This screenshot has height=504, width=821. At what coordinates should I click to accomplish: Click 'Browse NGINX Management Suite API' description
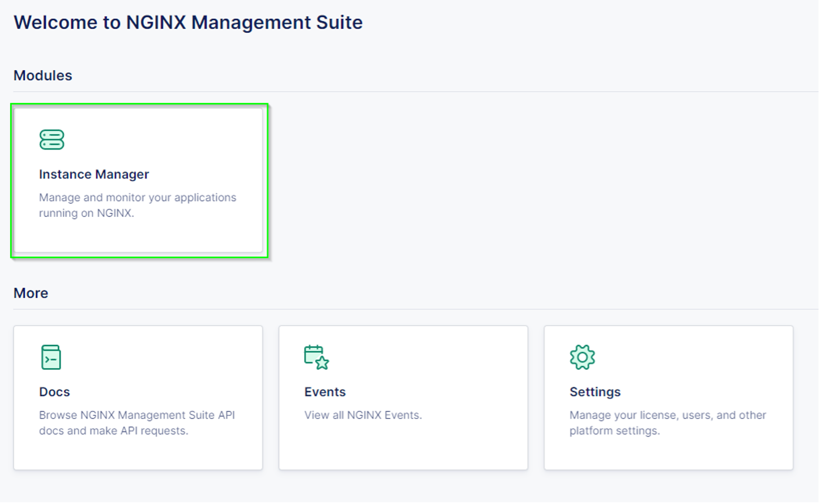(137, 415)
